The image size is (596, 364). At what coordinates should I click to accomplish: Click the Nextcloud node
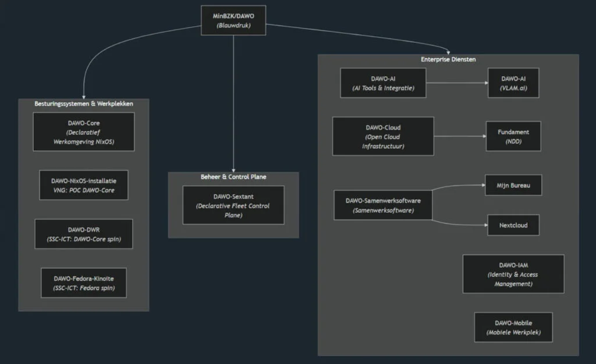513,225
